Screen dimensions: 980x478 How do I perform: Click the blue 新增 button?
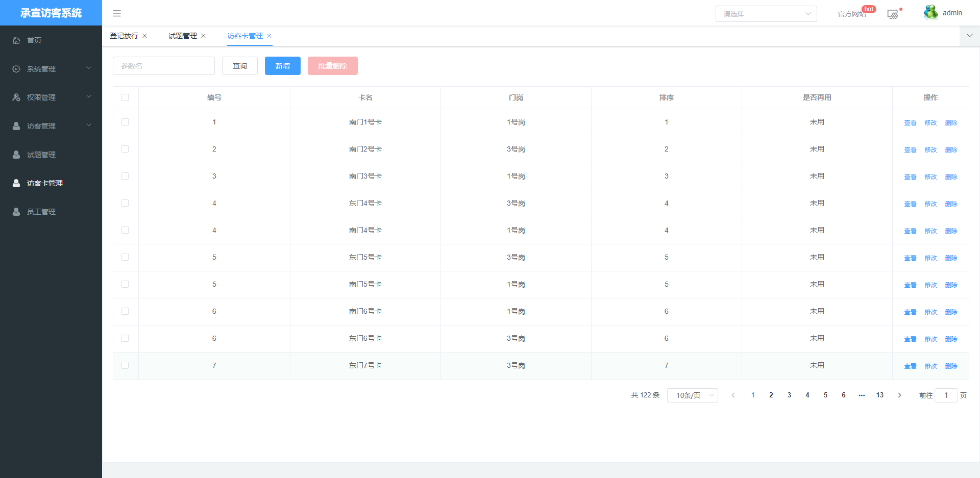click(282, 66)
